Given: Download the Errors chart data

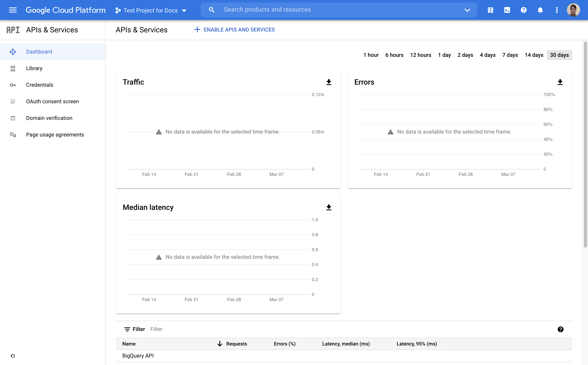Looking at the screenshot, I should pos(560,82).
